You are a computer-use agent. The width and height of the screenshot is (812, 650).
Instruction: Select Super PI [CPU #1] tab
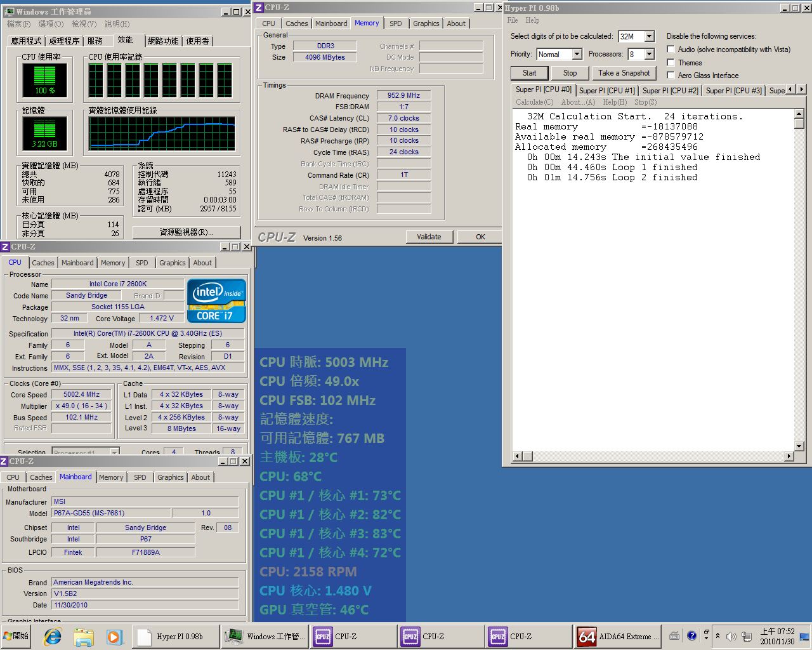point(606,91)
